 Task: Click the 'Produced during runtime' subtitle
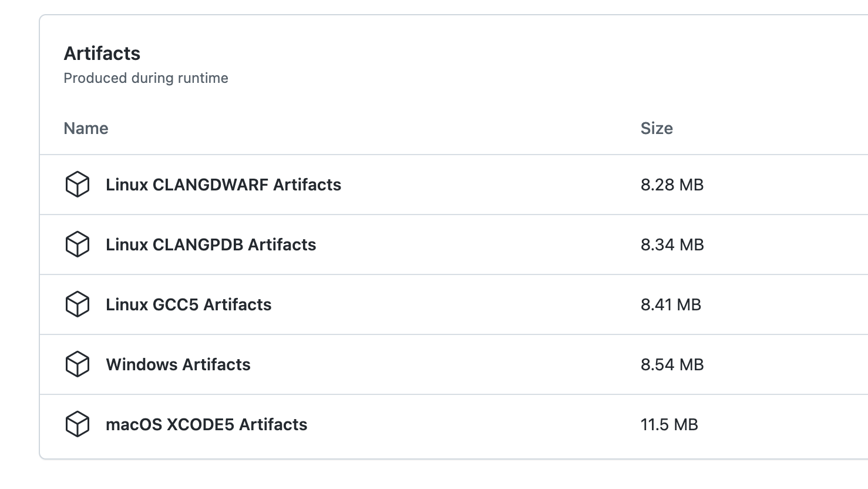(x=146, y=78)
